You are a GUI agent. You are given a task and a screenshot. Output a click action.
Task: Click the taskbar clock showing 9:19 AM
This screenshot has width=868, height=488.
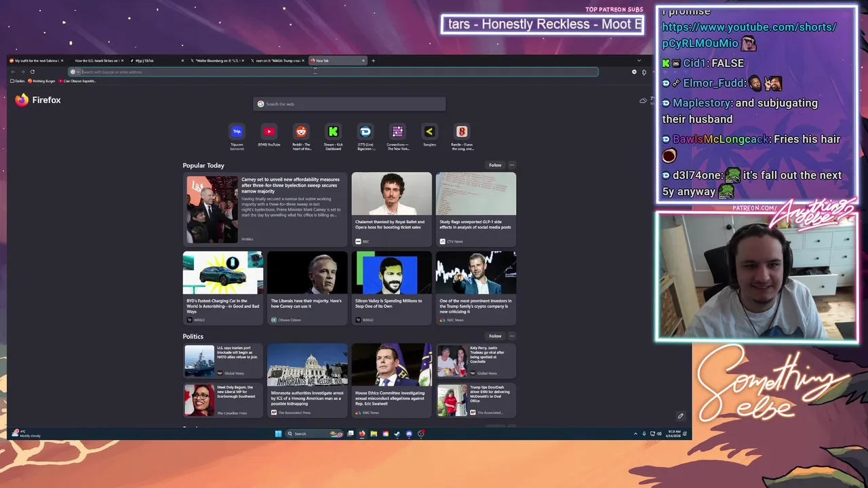[x=674, y=434]
